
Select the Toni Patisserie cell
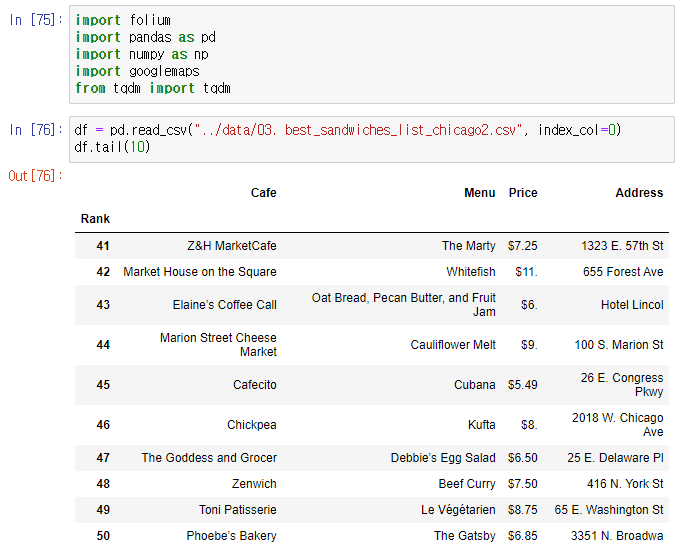point(238,510)
